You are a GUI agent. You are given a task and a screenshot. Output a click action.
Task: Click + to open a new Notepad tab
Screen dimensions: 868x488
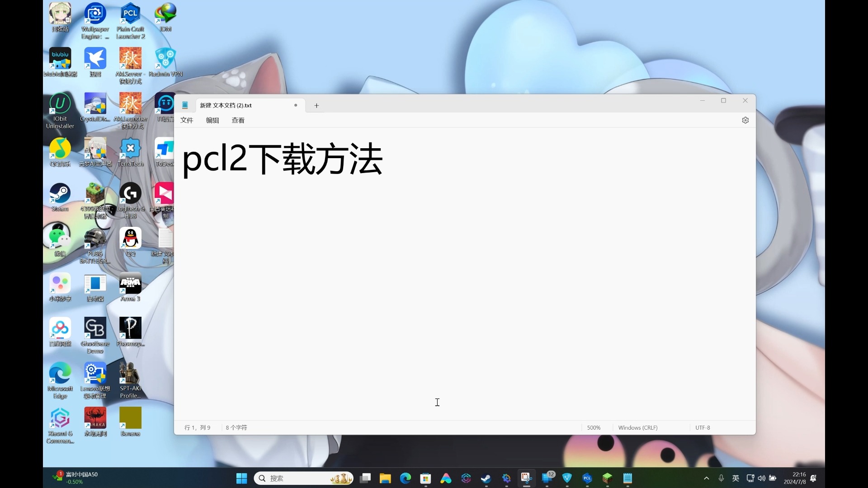click(316, 105)
